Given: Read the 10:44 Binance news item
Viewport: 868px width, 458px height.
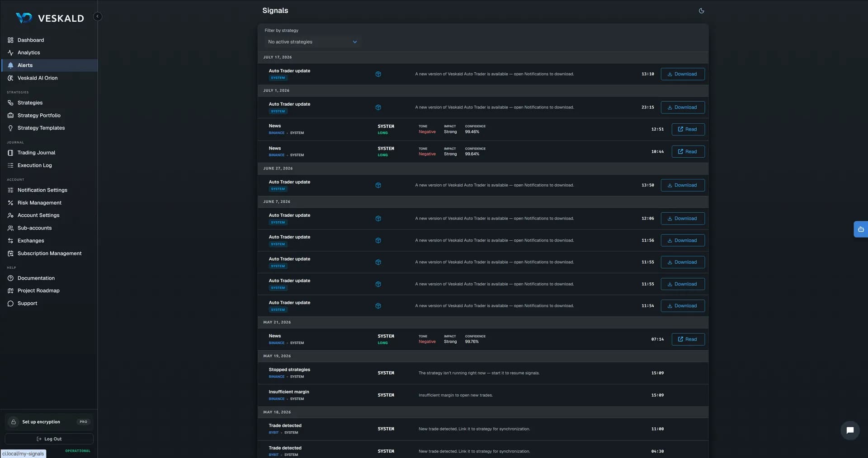Looking at the screenshot, I should (x=688, y=152).
